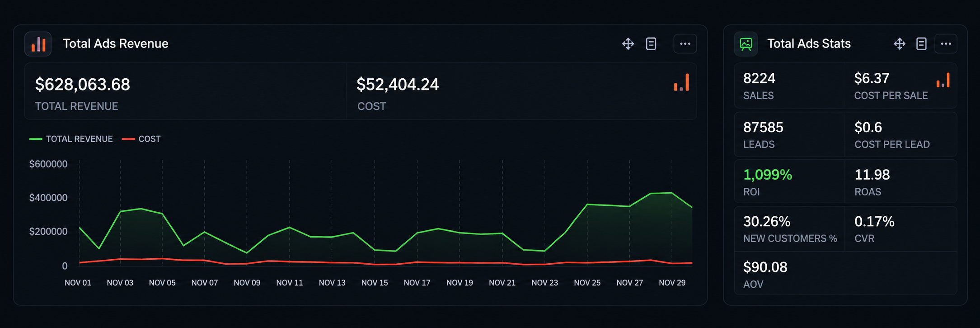The width and height of the screenshot is (980, 328).
Task: Click the green presentation icon beside Total Ads Stats
Action: click(x=746, y=44)
